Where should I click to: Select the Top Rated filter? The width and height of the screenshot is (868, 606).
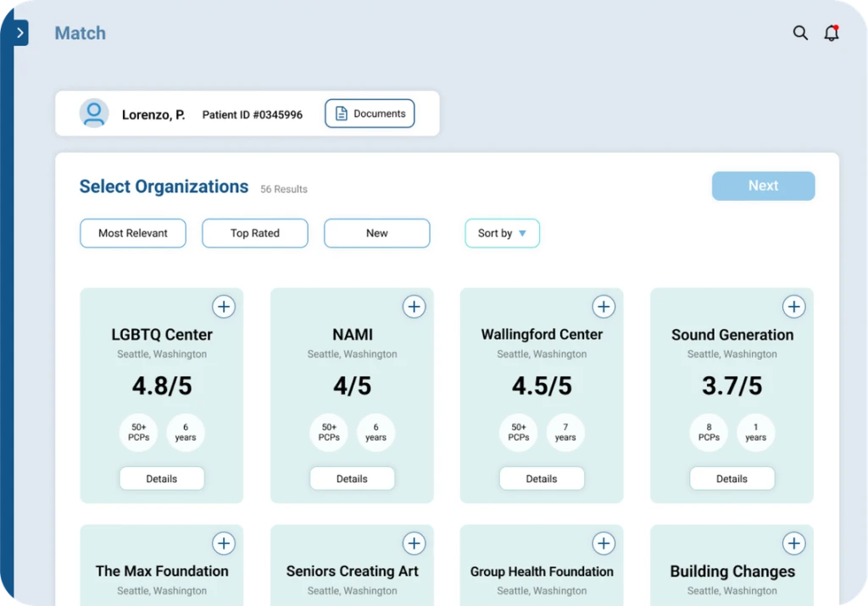[x=254, y=233]
